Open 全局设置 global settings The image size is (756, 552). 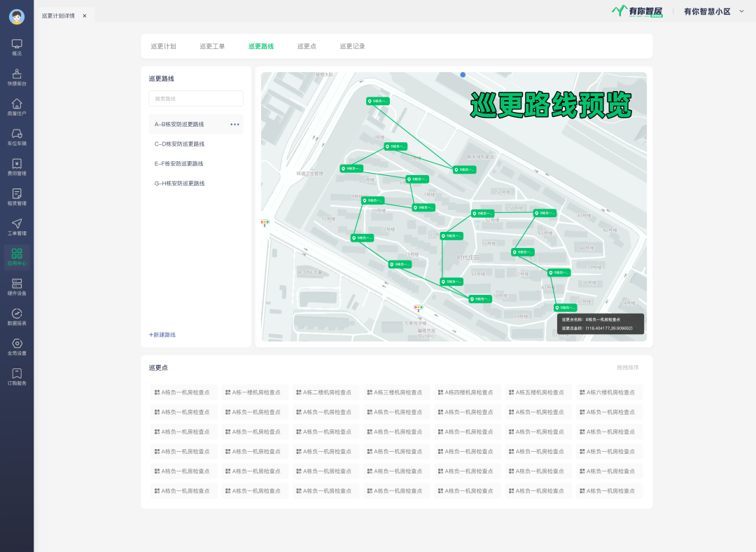17,345
